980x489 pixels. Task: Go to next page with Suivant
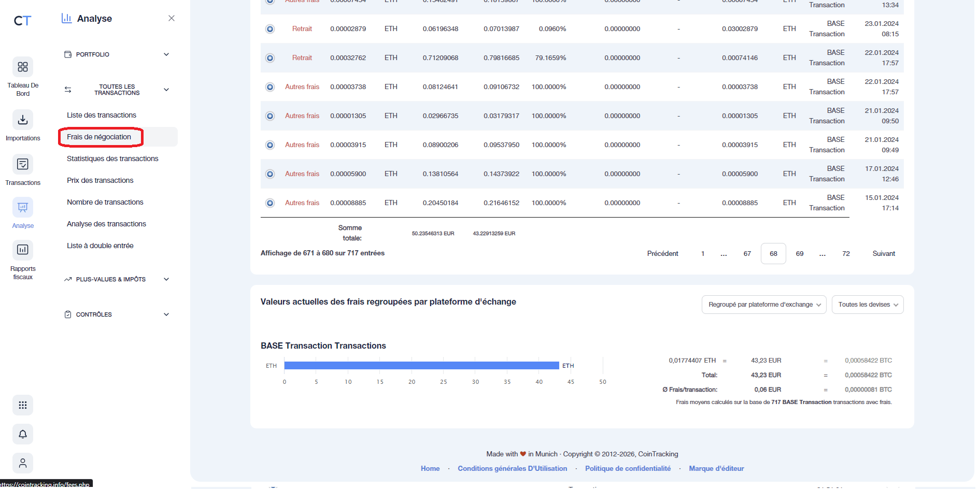coord(883,253)
